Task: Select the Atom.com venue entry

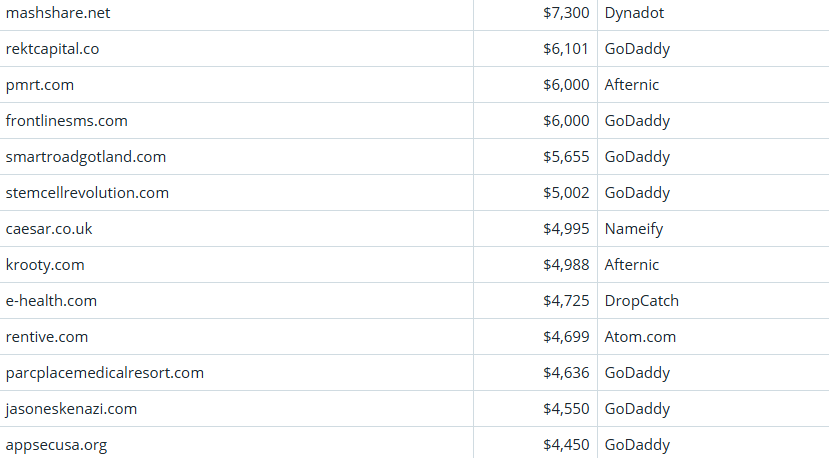Action: coord(640,337)
